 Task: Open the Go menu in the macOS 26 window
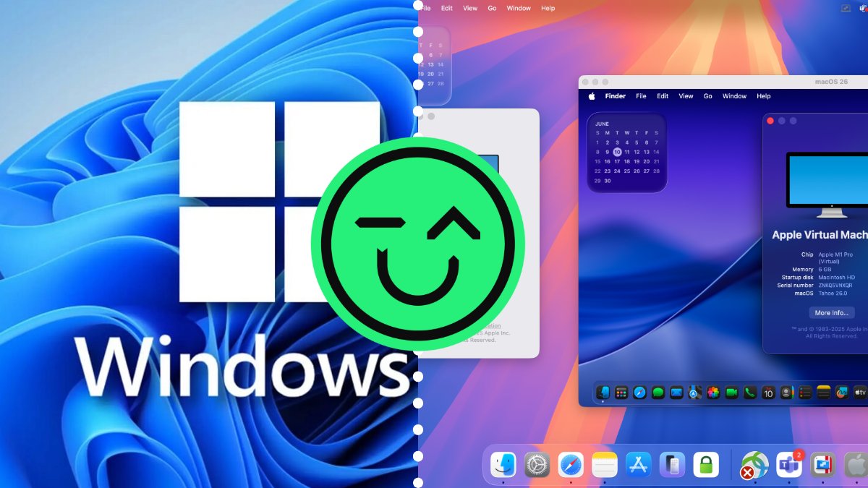(708, 96)
